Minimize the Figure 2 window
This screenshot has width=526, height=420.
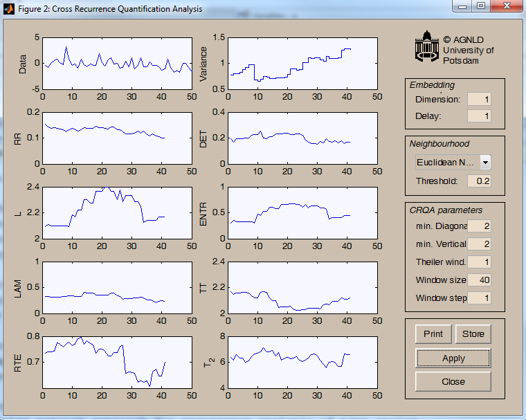[x=462, y=6]
